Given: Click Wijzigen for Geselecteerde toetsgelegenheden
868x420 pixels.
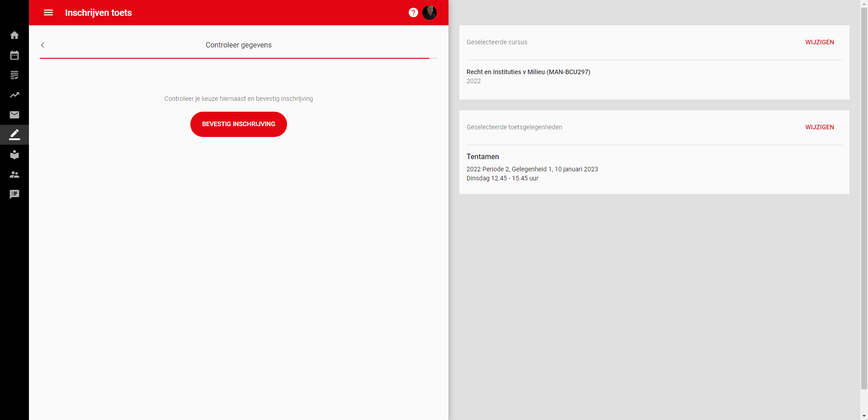Looking at the screenshot, I should [819, 127].
